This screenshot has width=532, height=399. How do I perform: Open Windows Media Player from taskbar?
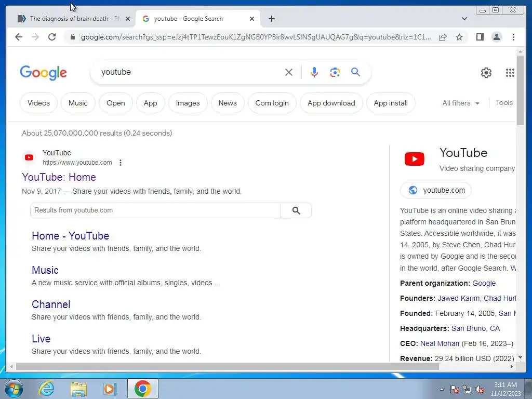[110, 389]
